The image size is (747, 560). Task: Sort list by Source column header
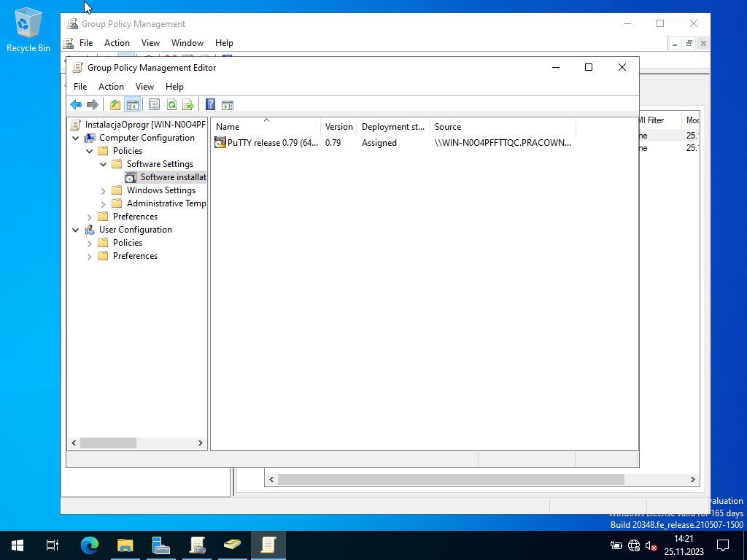pos(503,127)
